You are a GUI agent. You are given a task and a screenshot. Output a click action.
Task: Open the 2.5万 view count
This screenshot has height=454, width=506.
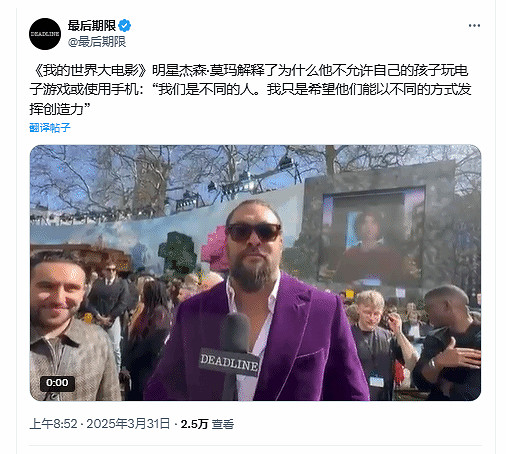(x=194, y=424)
